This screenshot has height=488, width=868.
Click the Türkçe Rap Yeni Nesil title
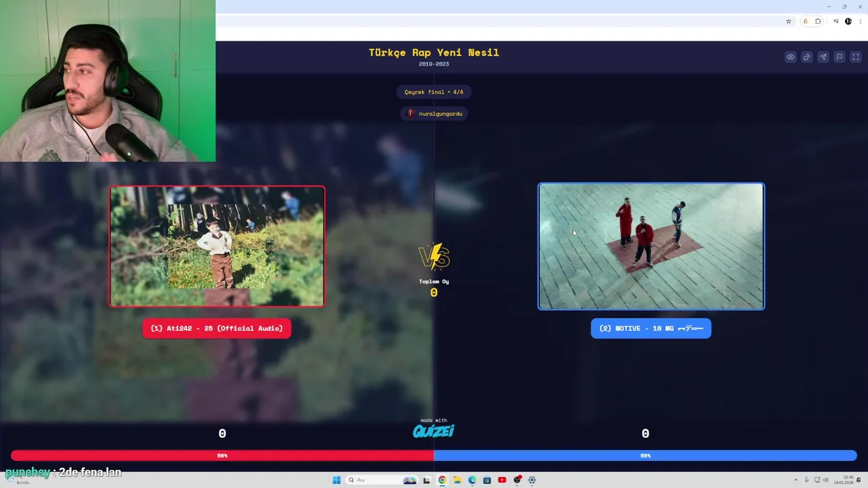click(x=434, y=52)
